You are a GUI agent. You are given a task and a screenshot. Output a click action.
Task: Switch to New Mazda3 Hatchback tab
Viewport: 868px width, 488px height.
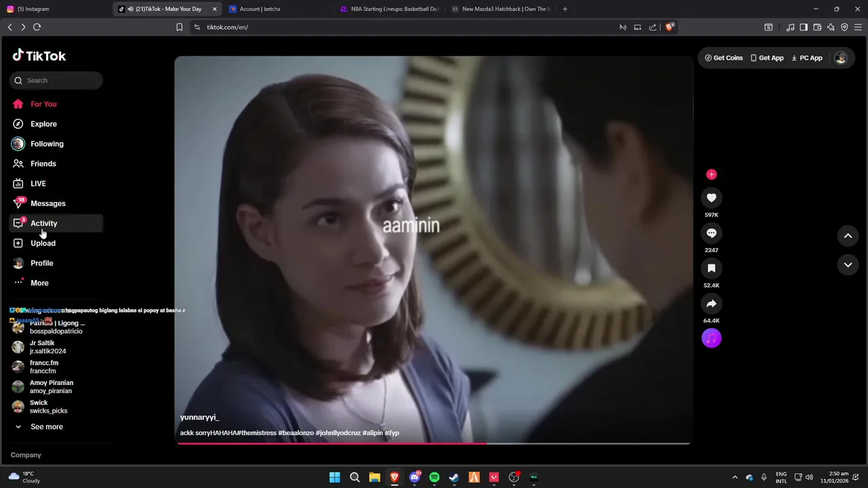(500, 9)
